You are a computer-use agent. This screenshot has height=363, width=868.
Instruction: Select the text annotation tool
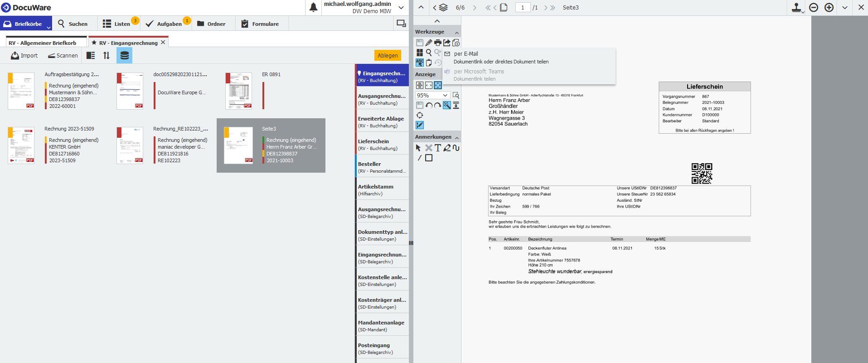click(x=437, y=148)
